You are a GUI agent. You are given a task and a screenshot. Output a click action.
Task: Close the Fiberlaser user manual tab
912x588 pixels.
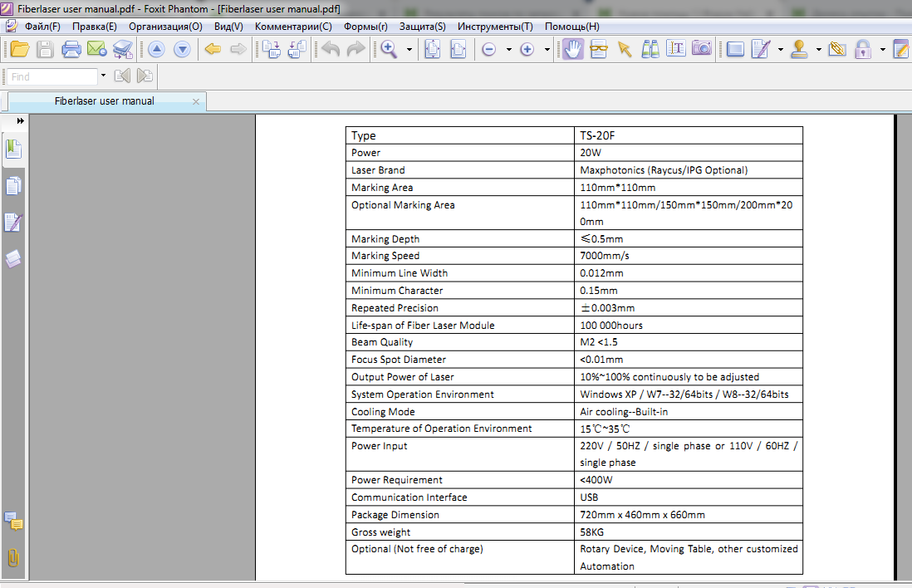196,101
